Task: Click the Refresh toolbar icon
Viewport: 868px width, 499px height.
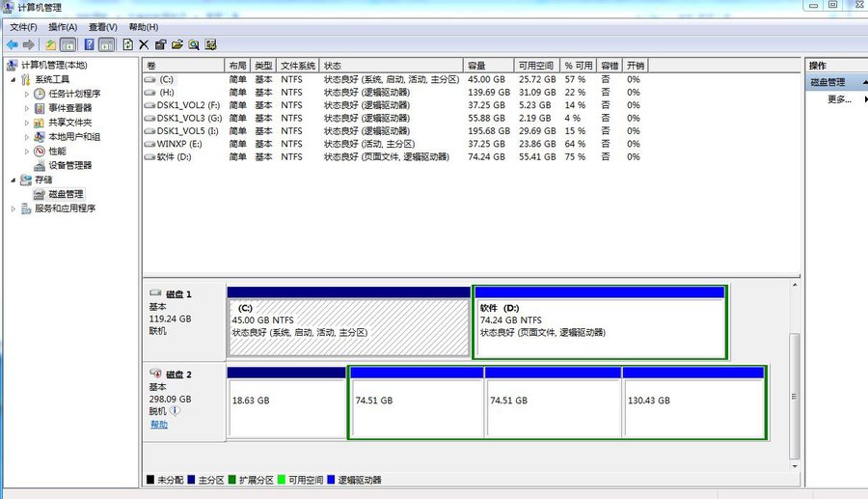Action: [128, 44]
